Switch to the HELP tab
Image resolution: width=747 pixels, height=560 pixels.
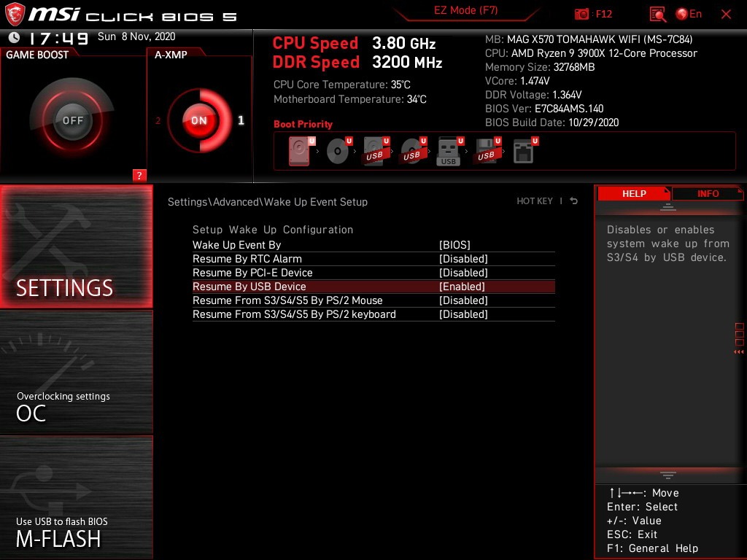pyautogui.click(x=634, y=193)
